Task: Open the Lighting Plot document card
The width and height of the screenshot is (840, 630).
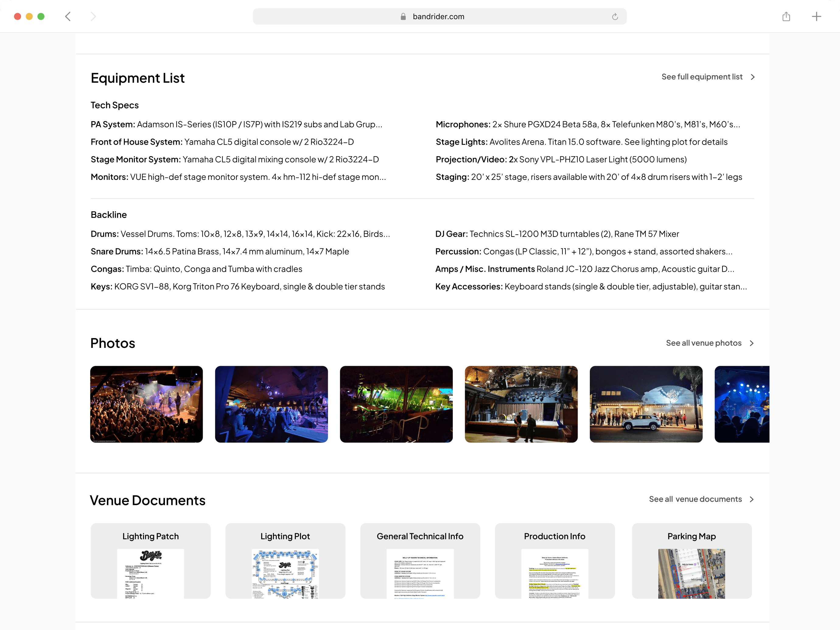Action: 285,561
